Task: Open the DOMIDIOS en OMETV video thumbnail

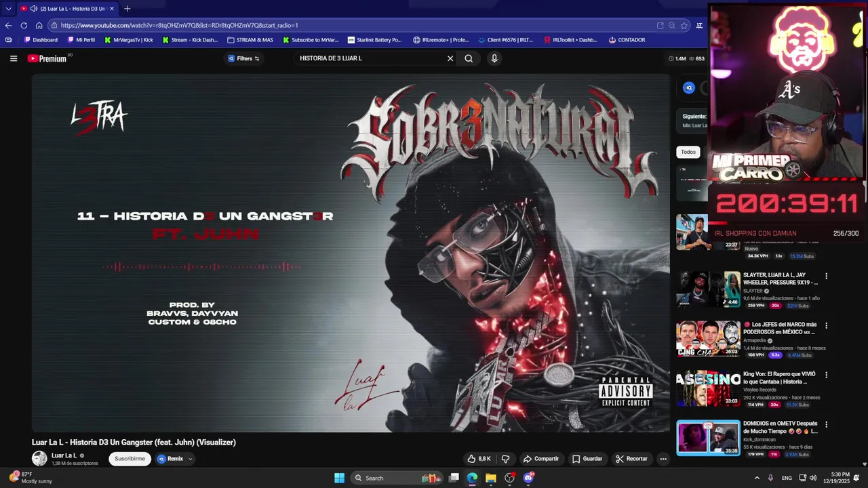Action: (708, 438)
